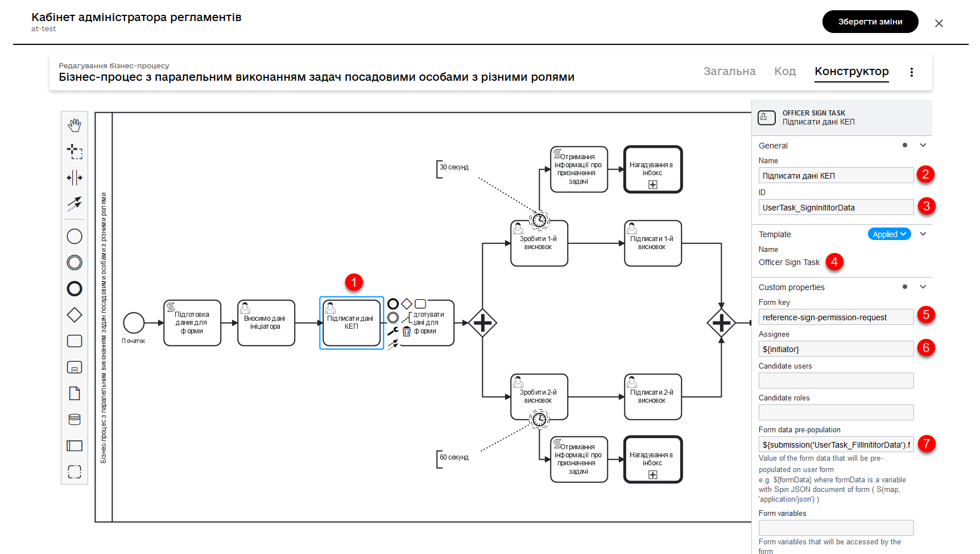Change element type with wrench icon
Image resolution: width=980 pixels, height=554 pixels.
(x=393, y=331)
